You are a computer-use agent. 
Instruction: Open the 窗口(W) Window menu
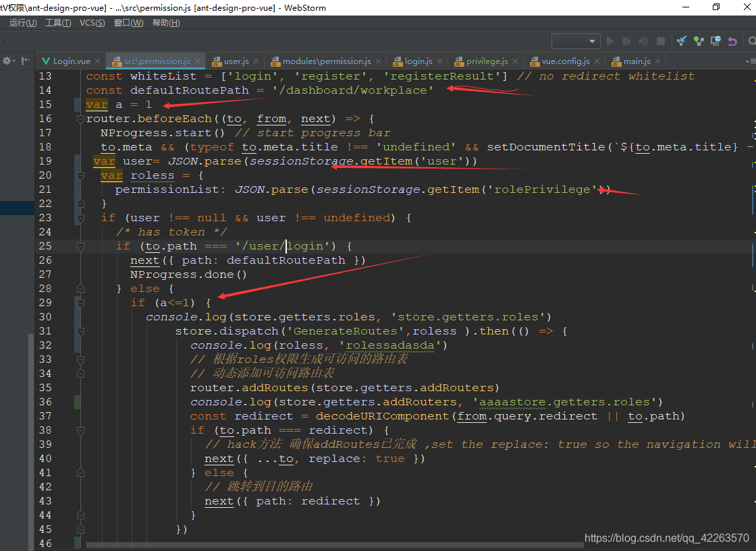point(129,23)
